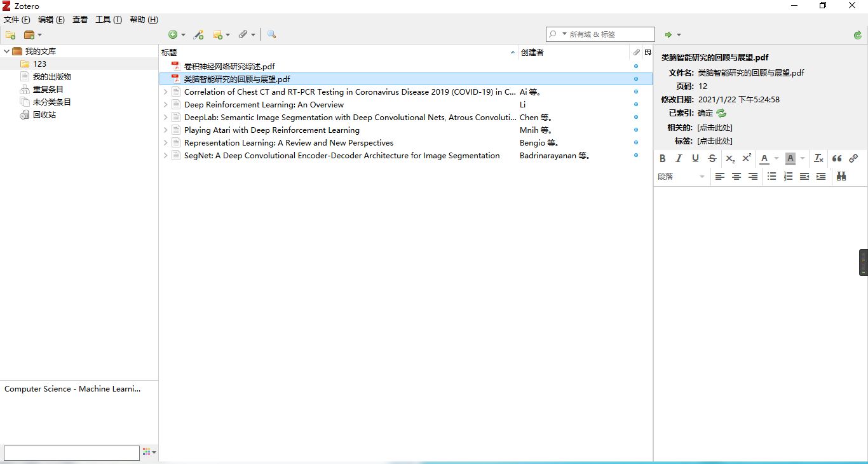Toggle strikethrough formatting

pos(712,158)
